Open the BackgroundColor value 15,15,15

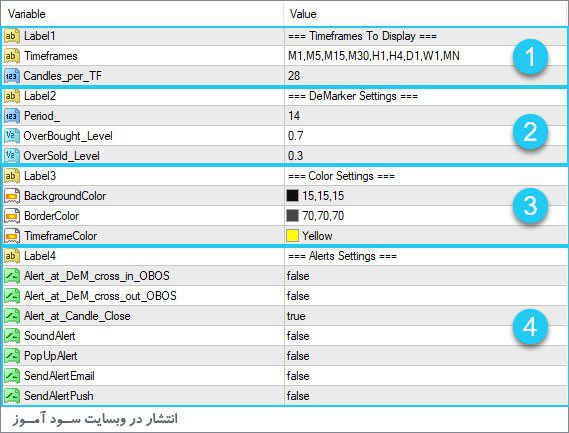(323, 196)
